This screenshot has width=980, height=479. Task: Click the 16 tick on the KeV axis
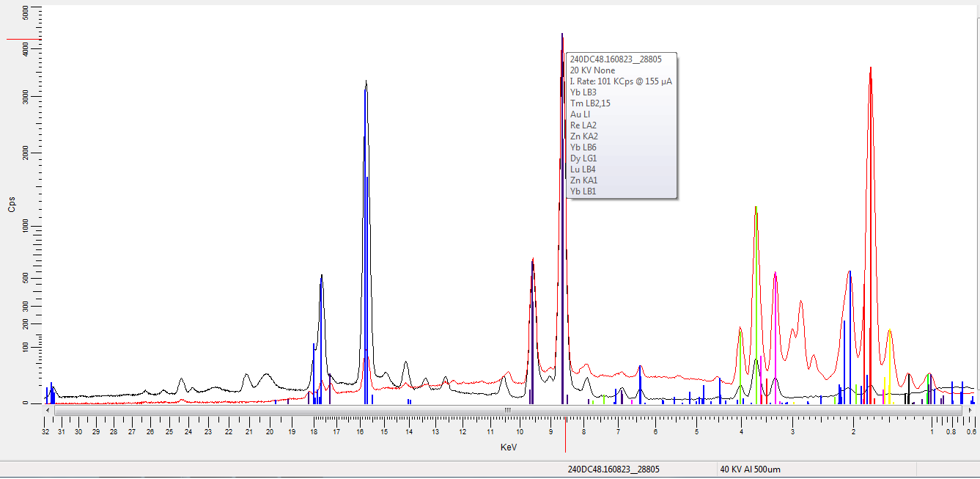(360, 432)
